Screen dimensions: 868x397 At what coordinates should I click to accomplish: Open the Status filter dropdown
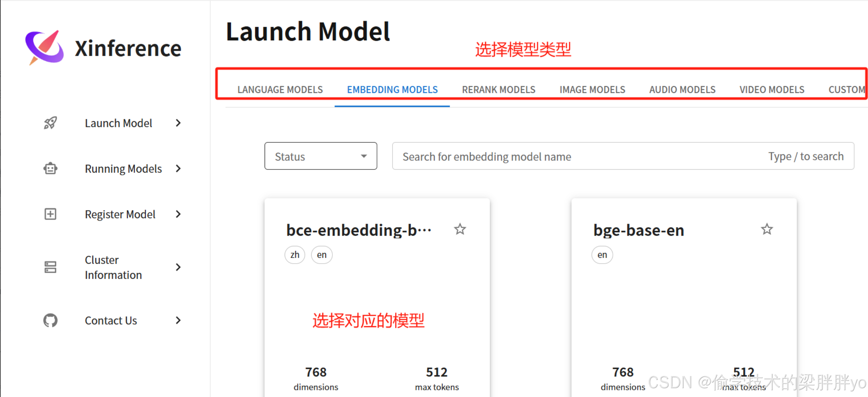(x=321, y=156)
